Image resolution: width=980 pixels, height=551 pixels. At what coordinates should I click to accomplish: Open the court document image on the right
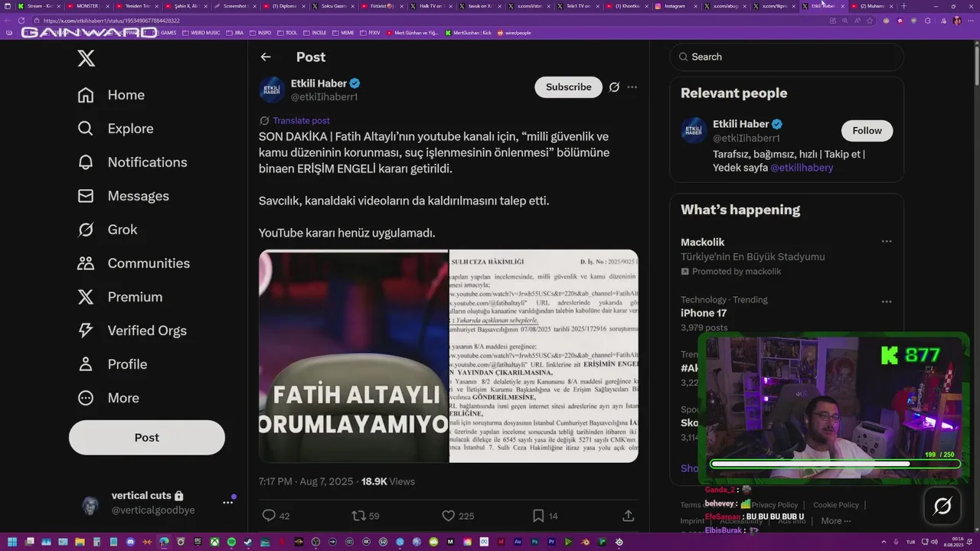544,356
